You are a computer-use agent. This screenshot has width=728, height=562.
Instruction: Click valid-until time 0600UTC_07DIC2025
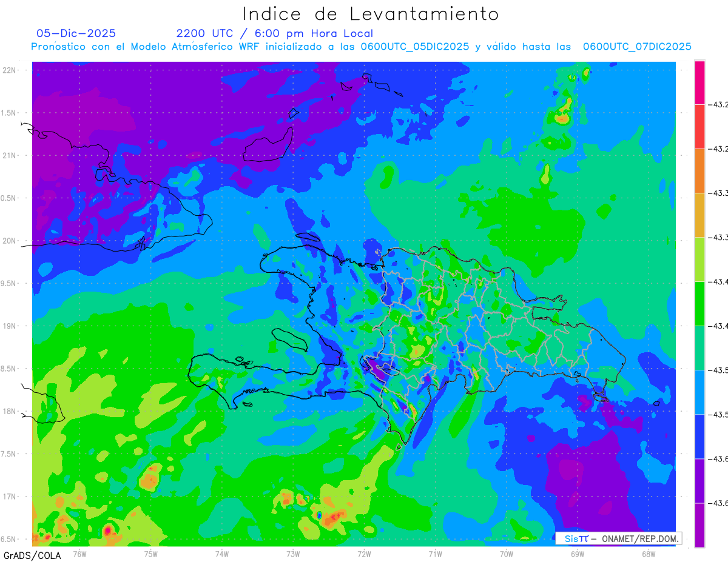click(637, 47)
